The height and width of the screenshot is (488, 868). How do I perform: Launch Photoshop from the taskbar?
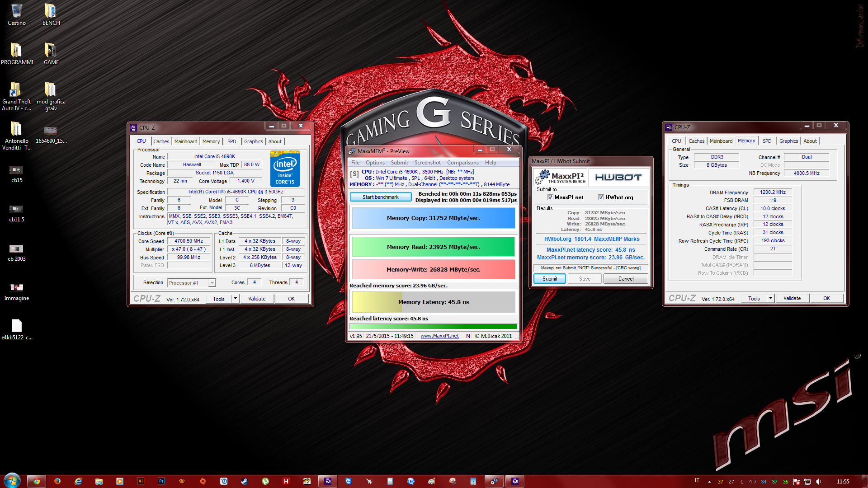coord(161,481)
